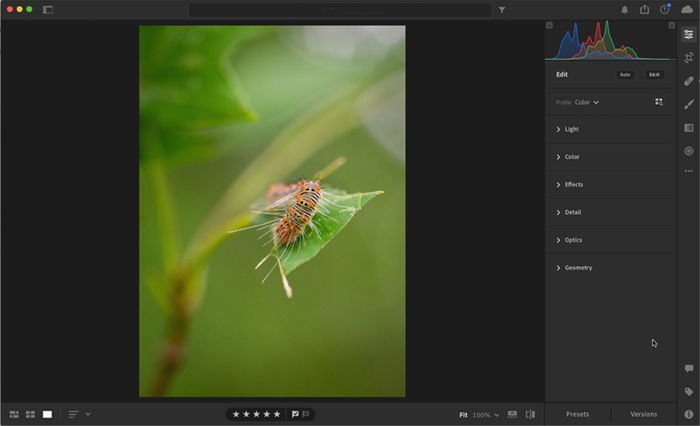The width and height of the screenshot is (700, 426).
Task: Open cloud sync status icon
Action: (687, 9)
